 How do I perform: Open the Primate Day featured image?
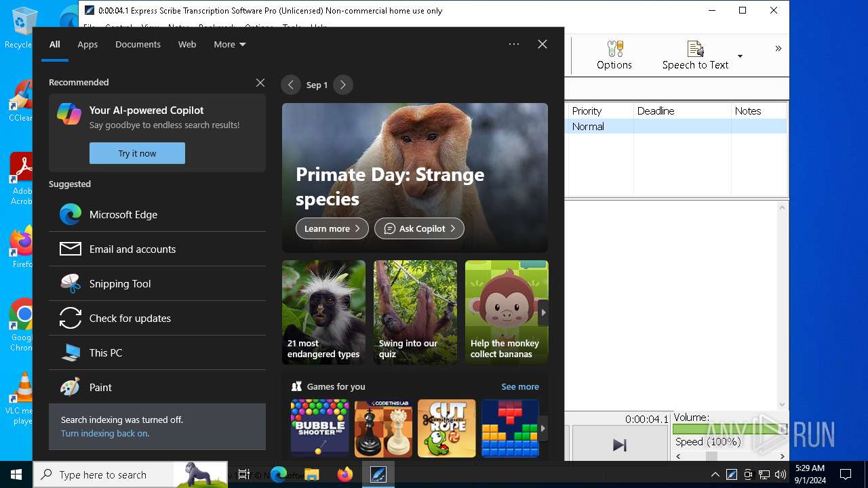click(x=415, y=178)
